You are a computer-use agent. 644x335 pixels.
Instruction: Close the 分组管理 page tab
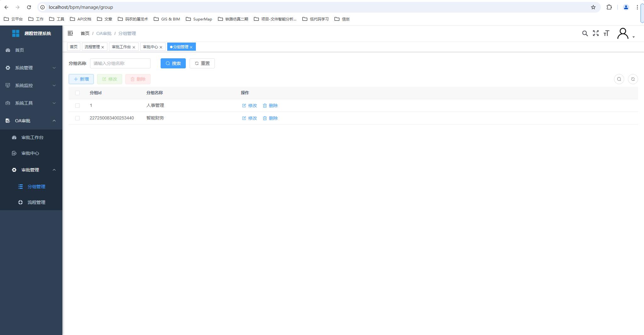point(191,47)
